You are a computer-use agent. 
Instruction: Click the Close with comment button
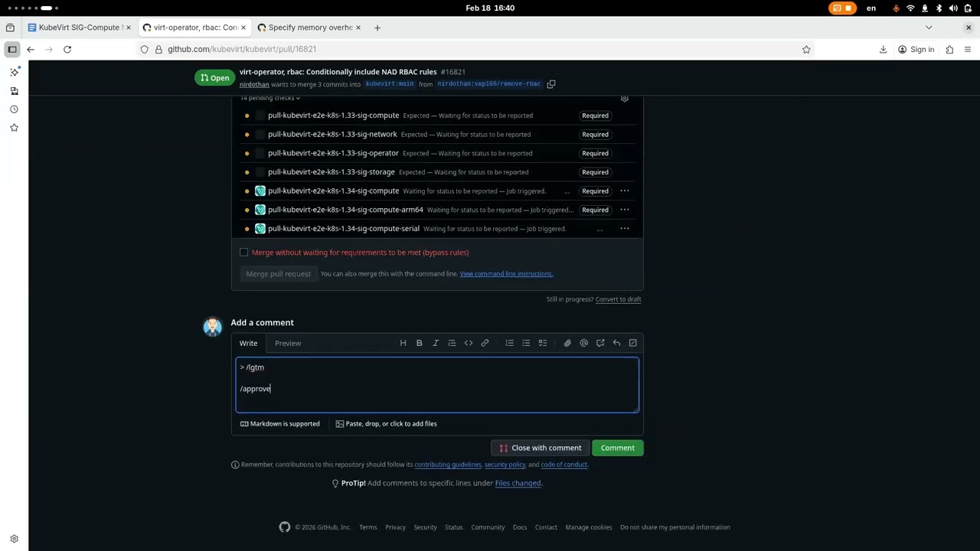(541, 448)
